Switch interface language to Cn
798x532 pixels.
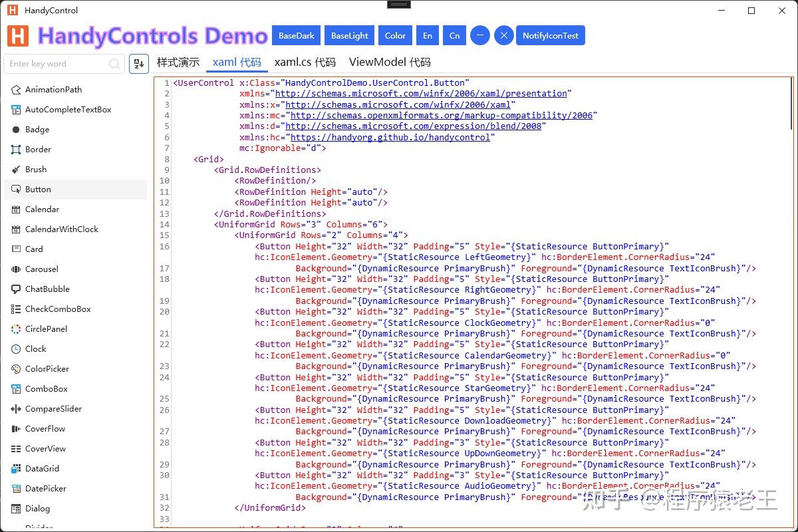454,35
